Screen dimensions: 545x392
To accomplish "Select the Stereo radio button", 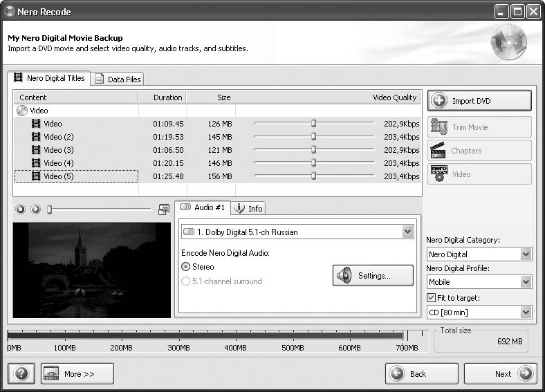I will (x=185, y=267).
